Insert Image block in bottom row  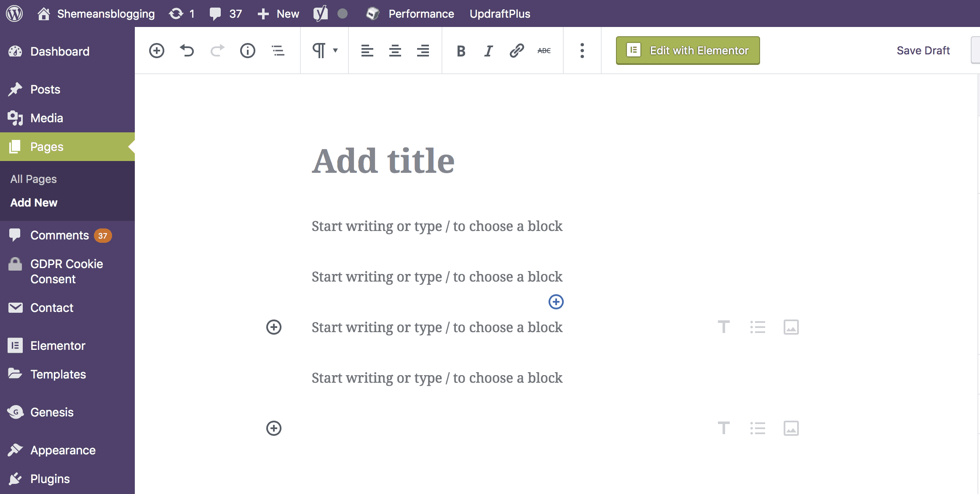coord(791,428)
